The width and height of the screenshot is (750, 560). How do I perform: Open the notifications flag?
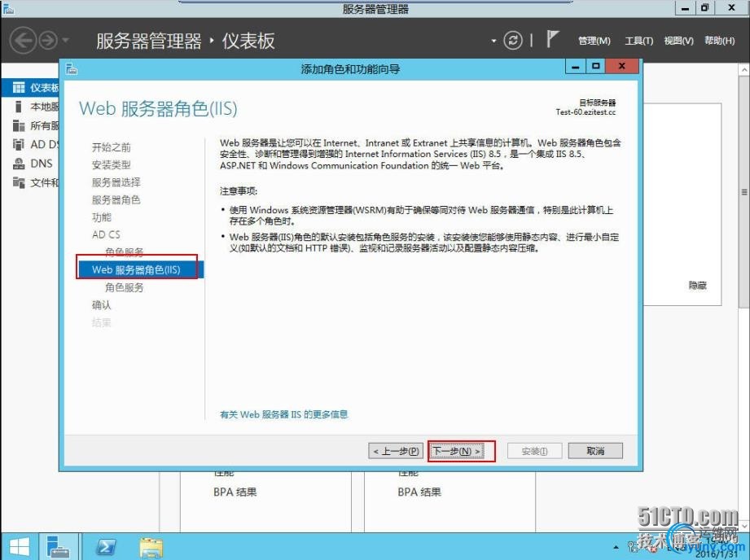pyautogui.click(x=552, y=40)
